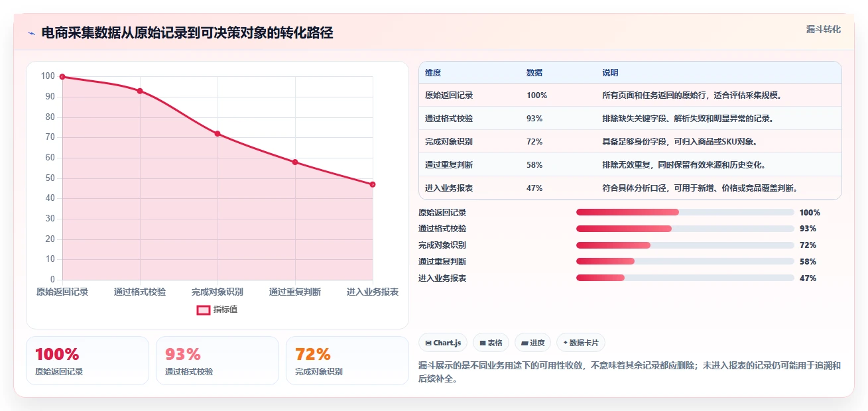This screenshot has height=411, width=868.
Task: Click the 47% value in the table
Action: pyautogui.click(x=534, y=188)
